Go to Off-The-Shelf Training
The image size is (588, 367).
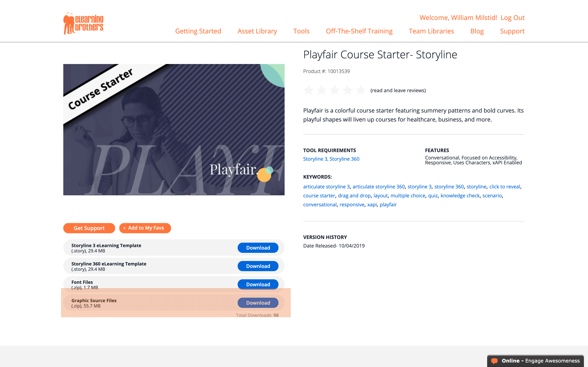[x=359, y=31]
